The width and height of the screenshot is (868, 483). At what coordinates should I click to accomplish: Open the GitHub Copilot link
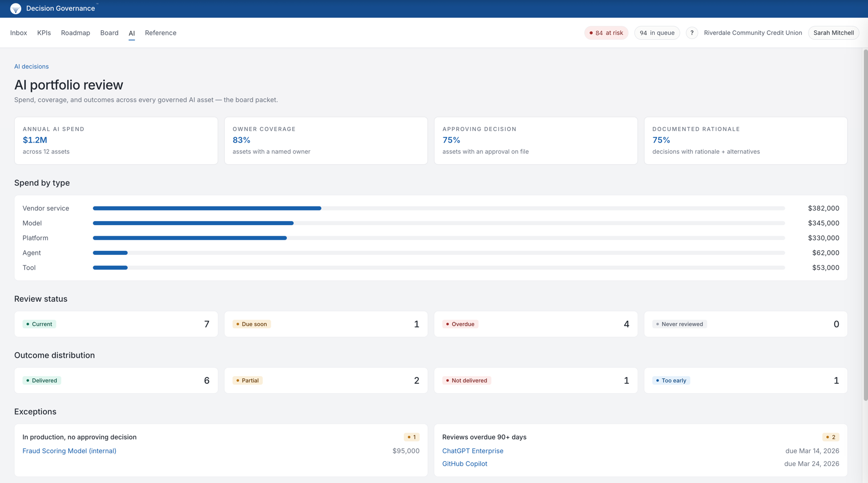pyautogui.click(x=464, y=463)
